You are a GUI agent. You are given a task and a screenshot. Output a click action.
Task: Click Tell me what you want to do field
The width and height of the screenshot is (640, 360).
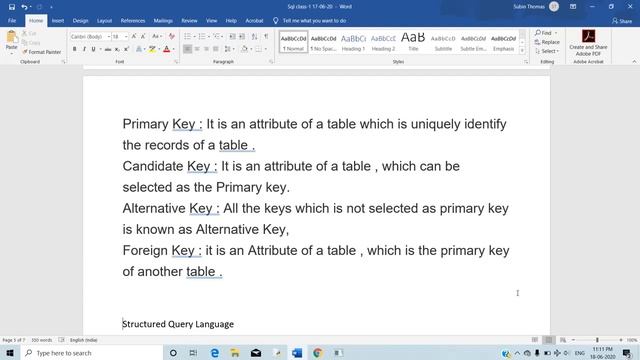[x=314, y=20]
